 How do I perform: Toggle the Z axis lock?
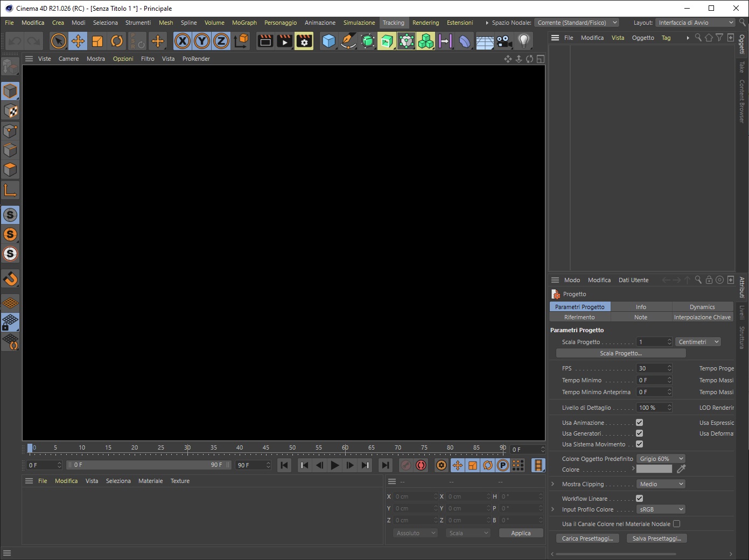(x=221, y=41)
